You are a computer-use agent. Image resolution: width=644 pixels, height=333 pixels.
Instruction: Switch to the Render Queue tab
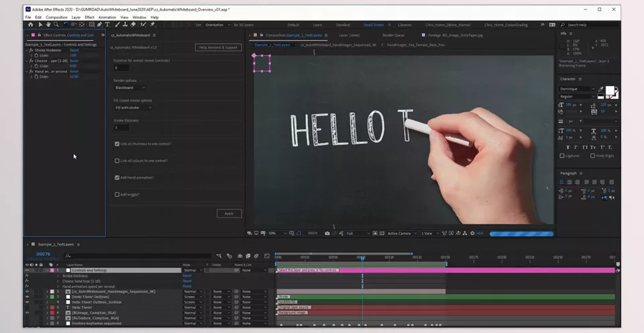(x=393, y=36)
